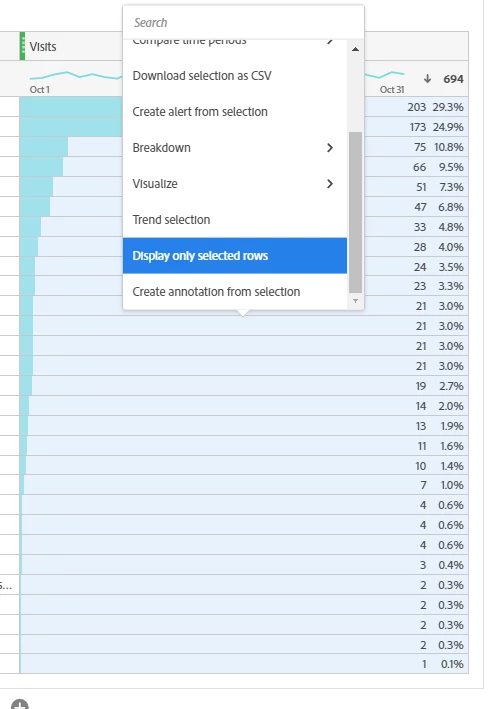
Task: Expand the Visualize submenu chevron
Action: [330, 184]
